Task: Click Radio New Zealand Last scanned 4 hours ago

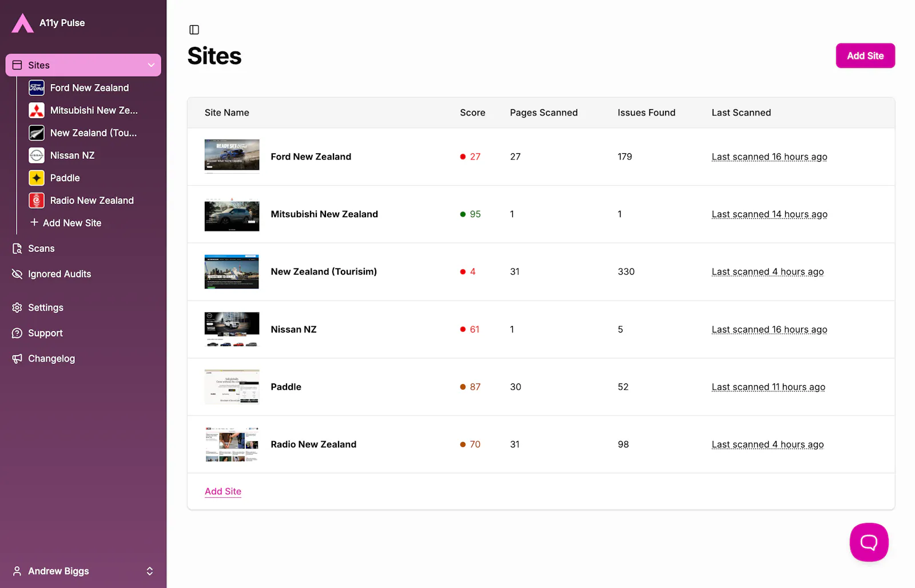Action: (767, 445)
